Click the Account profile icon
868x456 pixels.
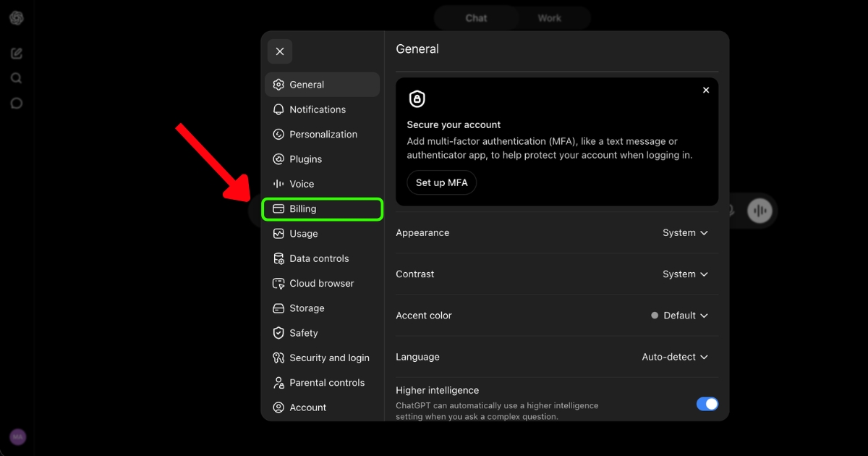pyautogui.click(x=278, y=408)
